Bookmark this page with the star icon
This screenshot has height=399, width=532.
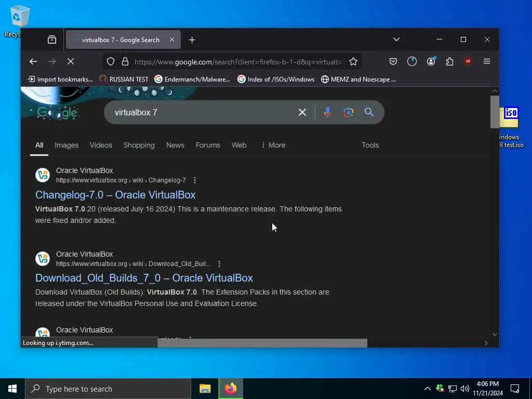(x=353, y=61)
